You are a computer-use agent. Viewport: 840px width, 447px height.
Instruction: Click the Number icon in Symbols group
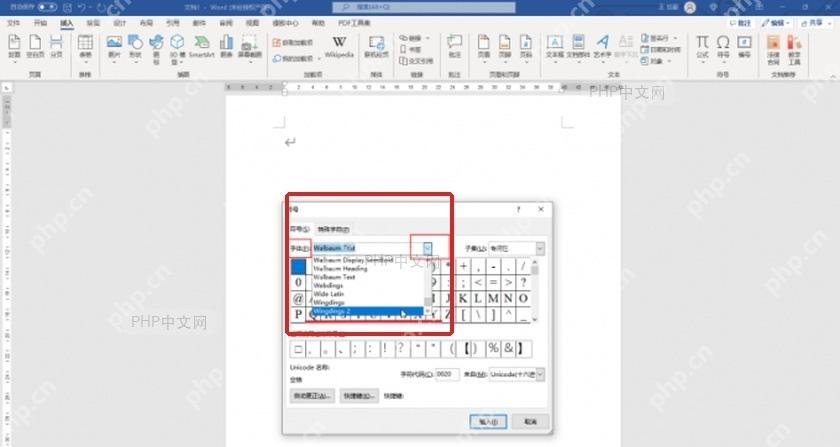(744, 46)
